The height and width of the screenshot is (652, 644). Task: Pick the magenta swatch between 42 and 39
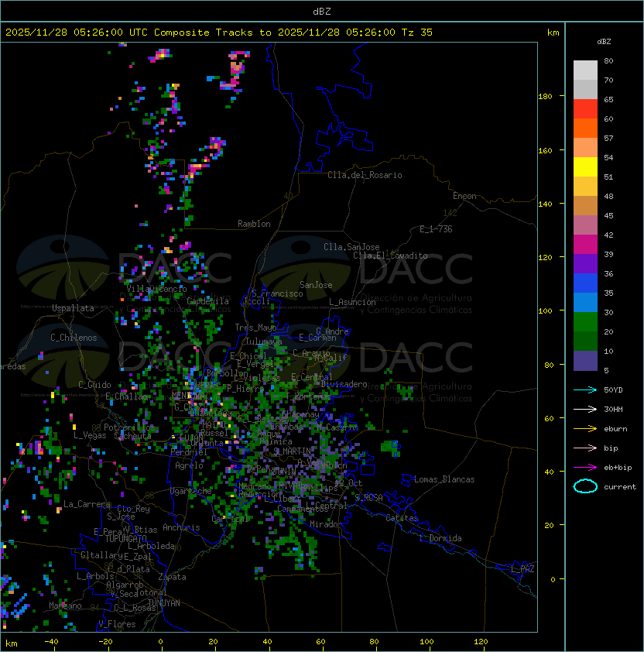point(585,245)
